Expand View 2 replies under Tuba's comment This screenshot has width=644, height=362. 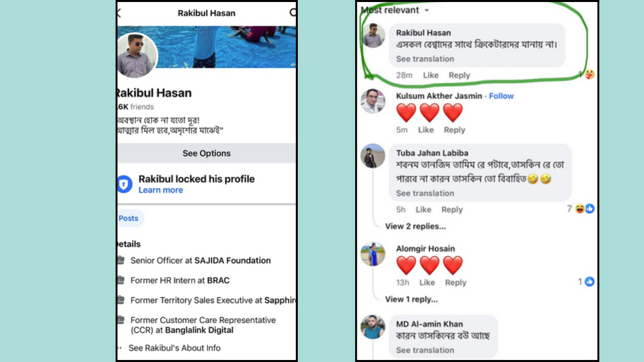tap(416, 226)
